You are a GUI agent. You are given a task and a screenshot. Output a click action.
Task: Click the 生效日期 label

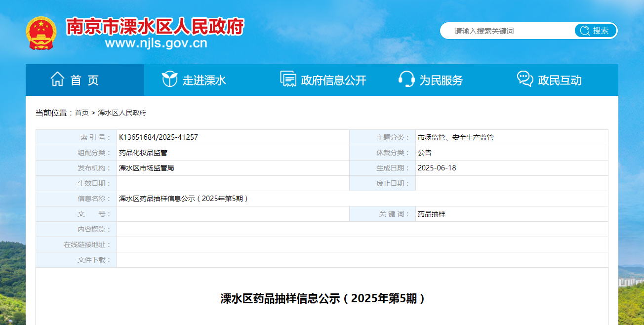tap(95, 183)
